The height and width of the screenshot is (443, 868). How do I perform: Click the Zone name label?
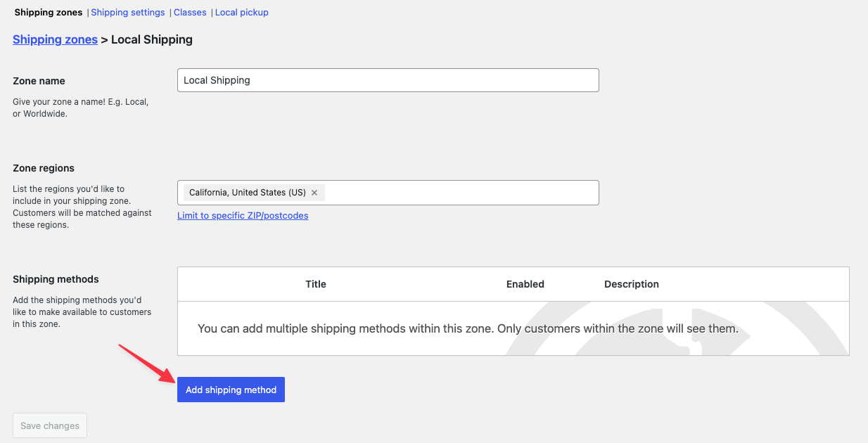point(39,81)
